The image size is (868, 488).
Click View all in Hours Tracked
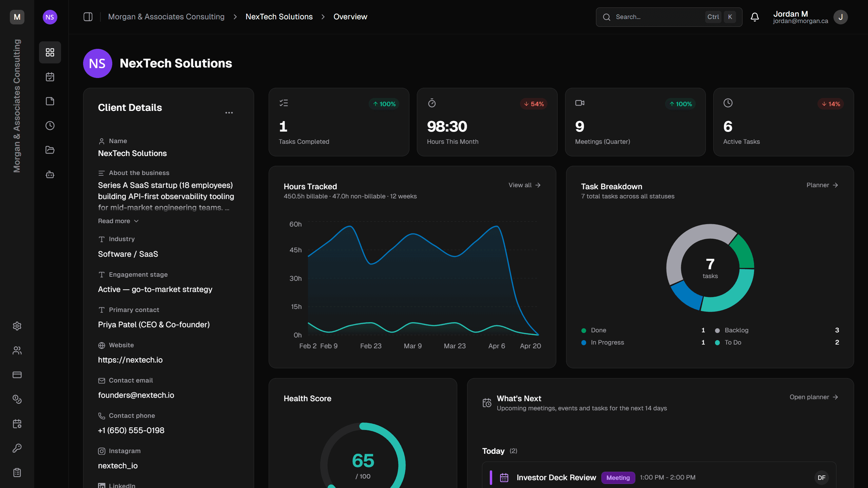(x=524, y=185)
